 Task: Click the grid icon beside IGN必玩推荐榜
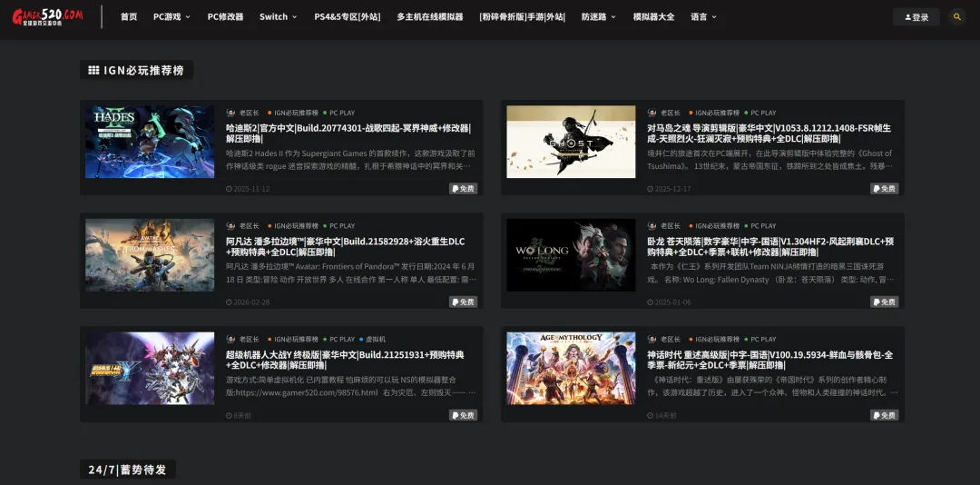click(93, 70)
